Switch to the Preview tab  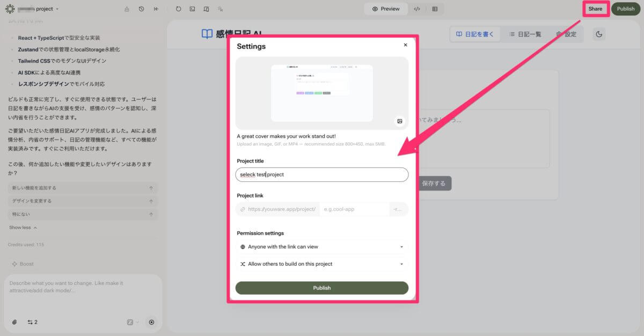click(x=386, y=9)
